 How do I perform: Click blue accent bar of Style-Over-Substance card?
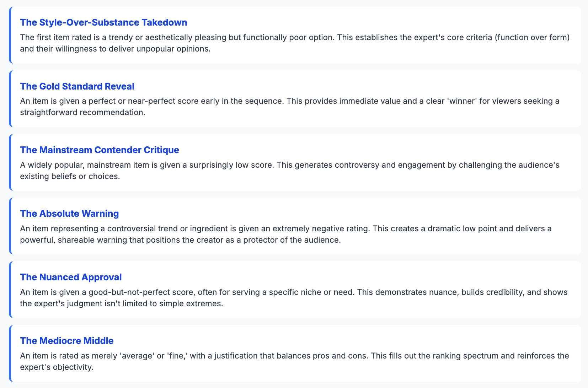tap(10, 35)
